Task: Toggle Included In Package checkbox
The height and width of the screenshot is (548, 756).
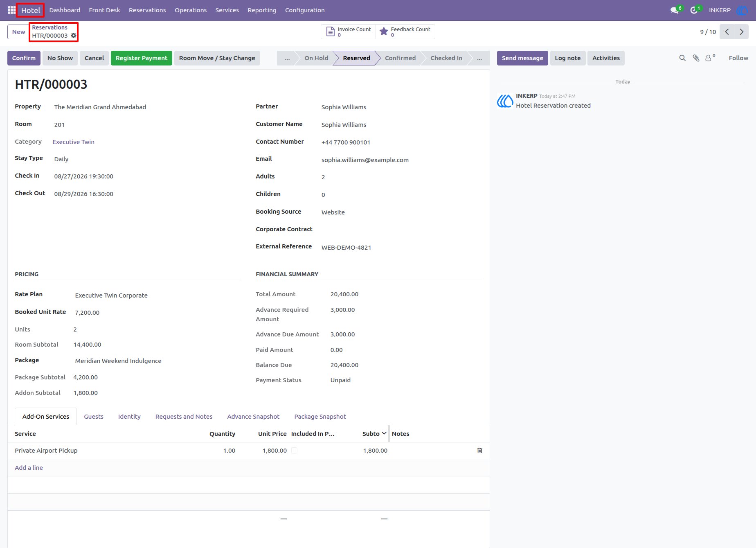Action: [294, 451]
